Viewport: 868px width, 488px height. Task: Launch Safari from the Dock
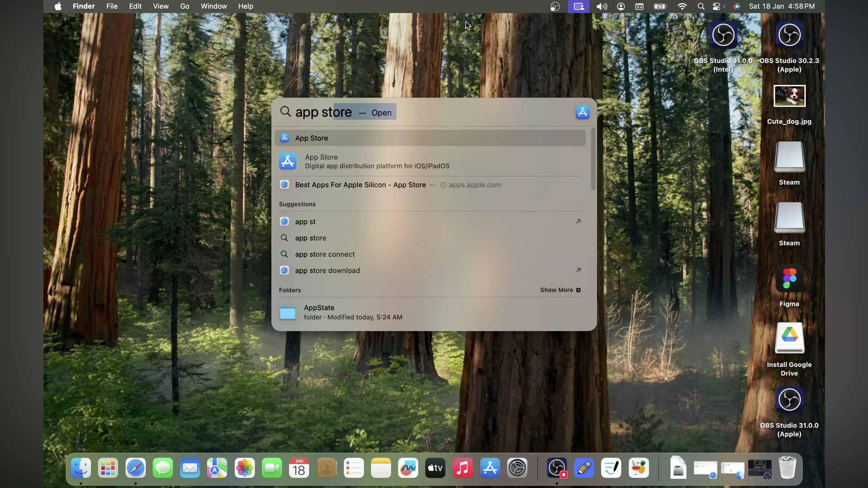pos(136,468)
